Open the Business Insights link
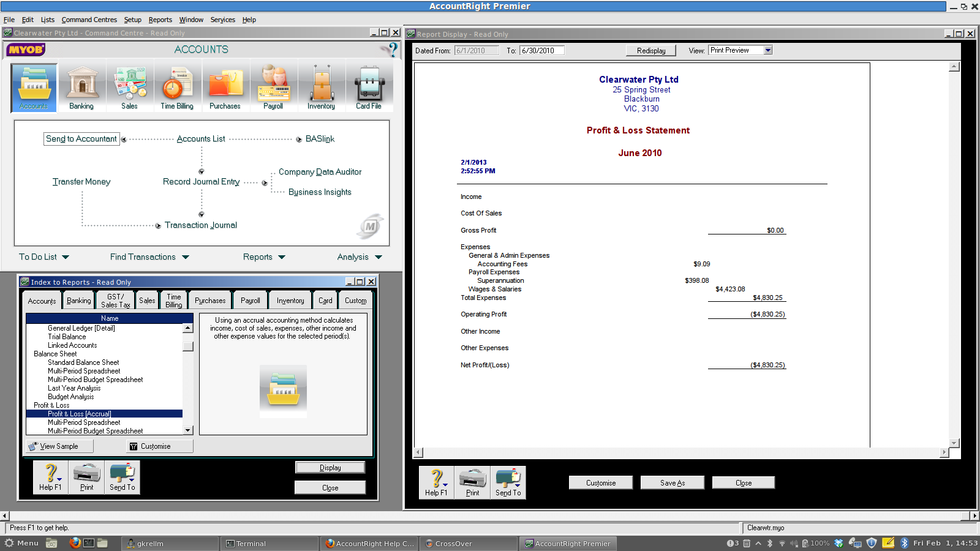Screen dimensions: 980x551 pyautogui.click(x=320, y=192)
